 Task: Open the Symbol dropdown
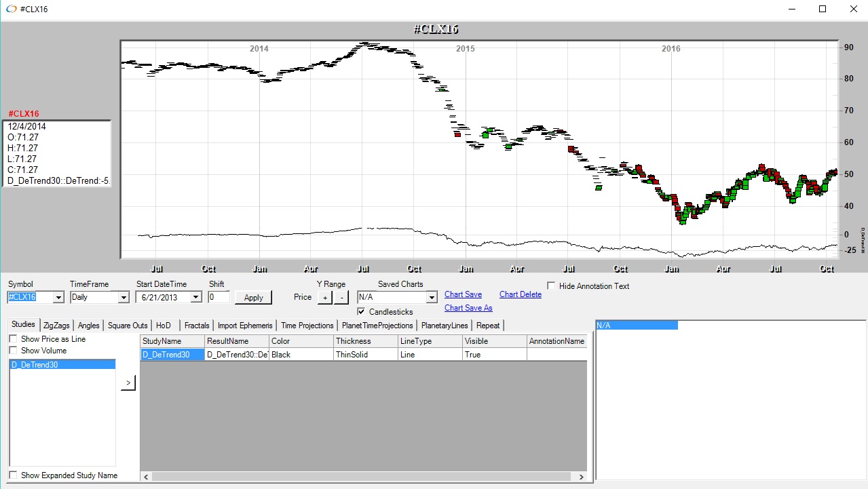58,297
